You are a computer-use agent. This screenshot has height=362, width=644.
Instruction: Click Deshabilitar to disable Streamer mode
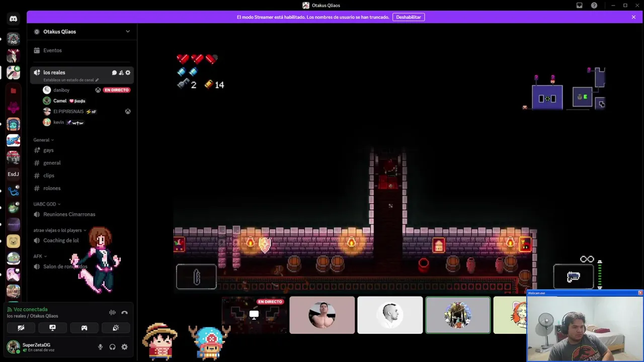[409, 17]
